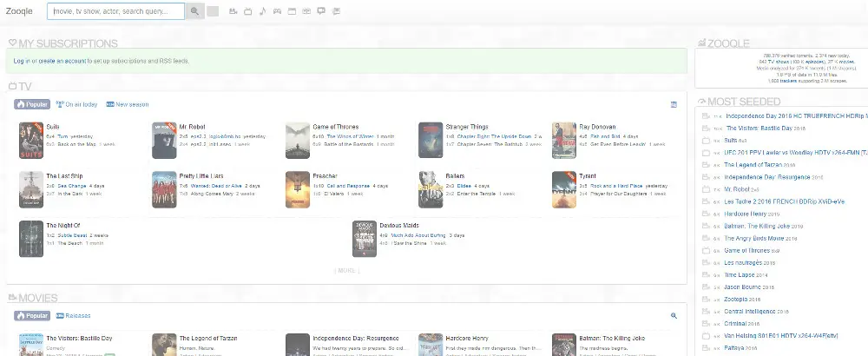Open the TV category icon in header
This screenshot has height=356, width=868.
click(x=248, y=11)
